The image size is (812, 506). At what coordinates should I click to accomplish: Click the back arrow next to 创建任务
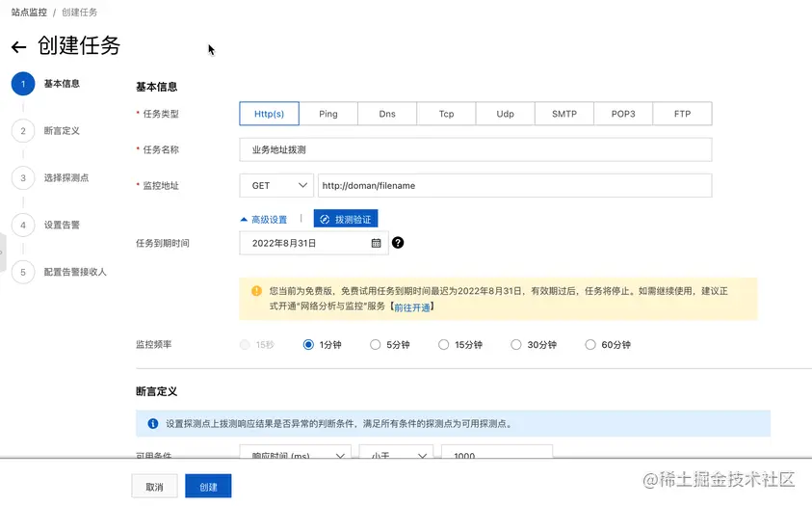click(x=18, y=47)
